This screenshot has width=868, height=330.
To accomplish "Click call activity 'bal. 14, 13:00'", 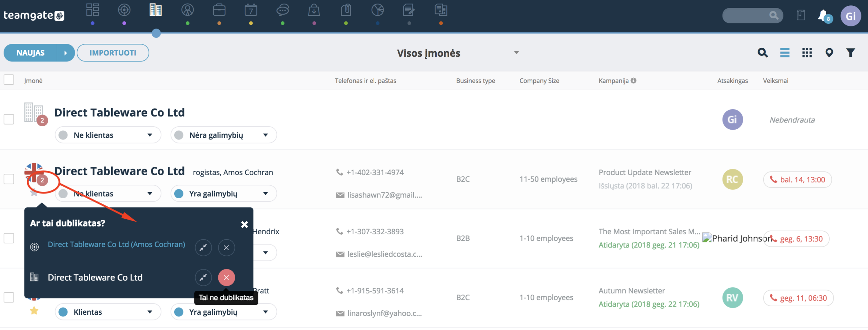I will pyautogui.click(x=797, y=180).
